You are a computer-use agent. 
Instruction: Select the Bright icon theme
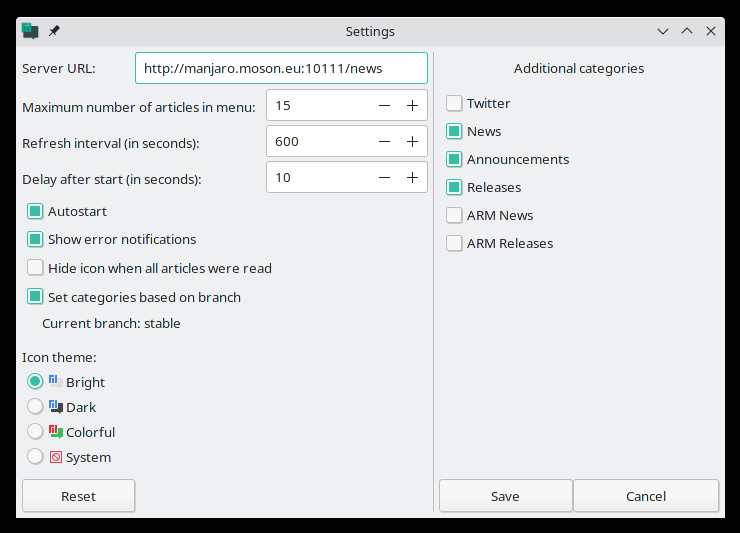point(36,382)
